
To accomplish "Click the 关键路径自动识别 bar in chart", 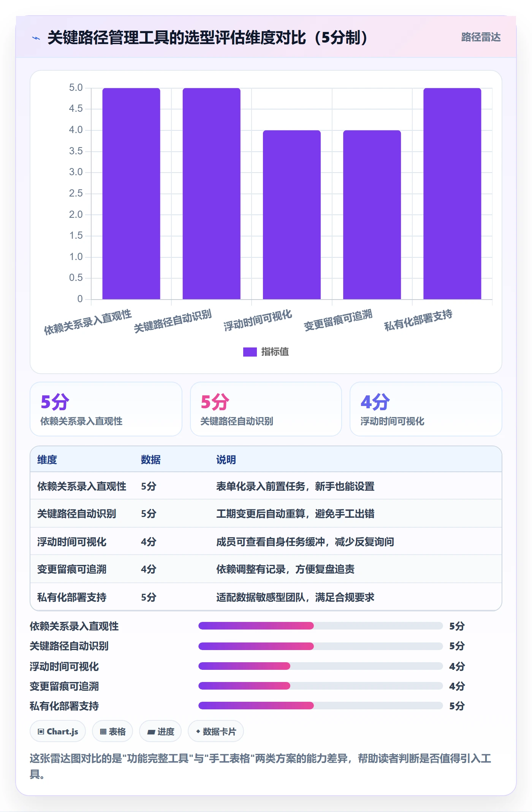I will (212, 193).
